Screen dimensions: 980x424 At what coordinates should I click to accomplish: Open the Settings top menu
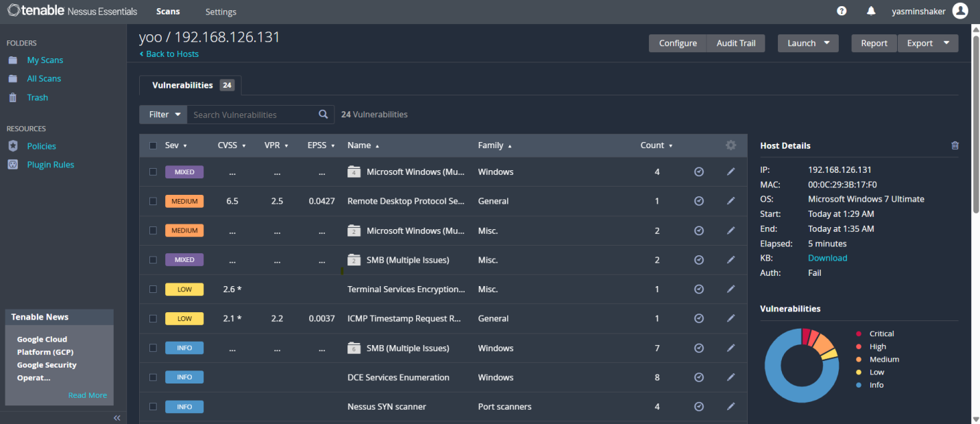(221, 12)
